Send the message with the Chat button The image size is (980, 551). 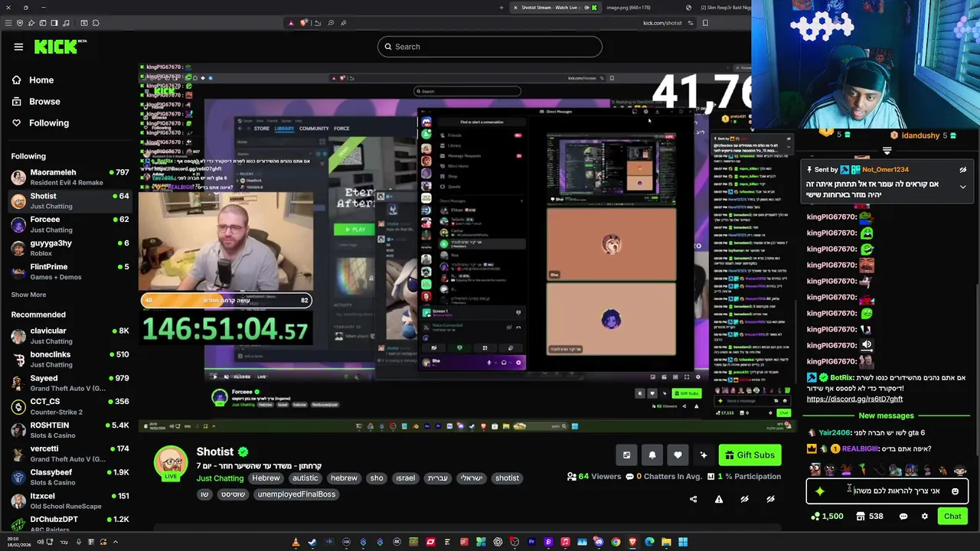click(x=952, y=517)
